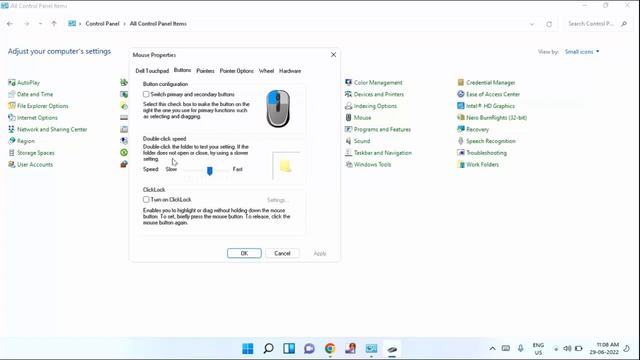
Task: Open the Windows Start menu
Action: tap(248, 349)
